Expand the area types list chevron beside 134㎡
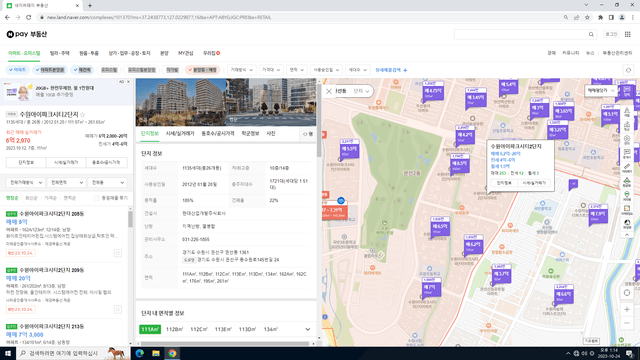 click(307, 329)
